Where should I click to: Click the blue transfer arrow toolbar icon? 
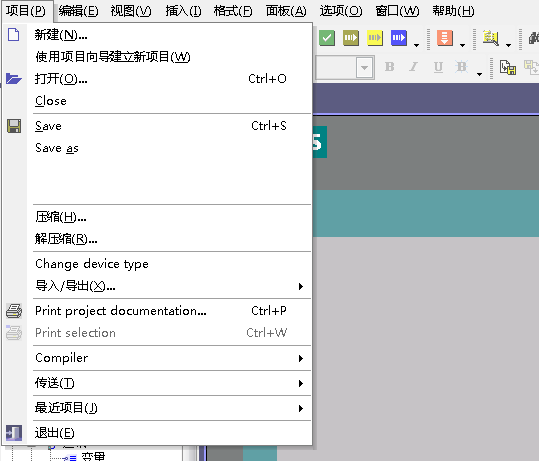(399, 38)
